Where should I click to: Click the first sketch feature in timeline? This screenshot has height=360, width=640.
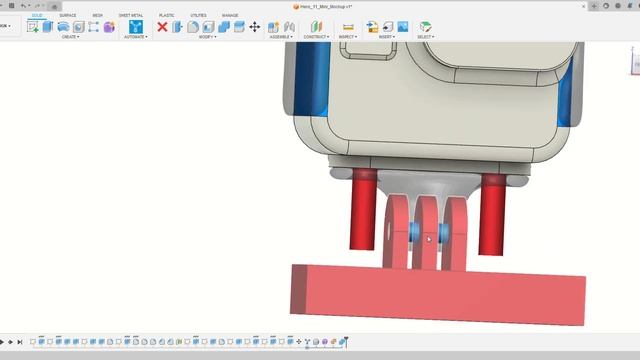point(33,342)
